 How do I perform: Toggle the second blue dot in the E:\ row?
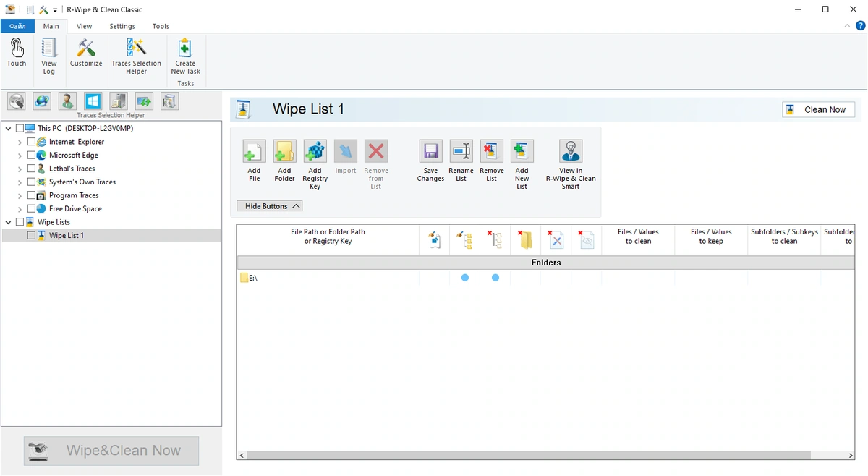click(x=495, y=278)
